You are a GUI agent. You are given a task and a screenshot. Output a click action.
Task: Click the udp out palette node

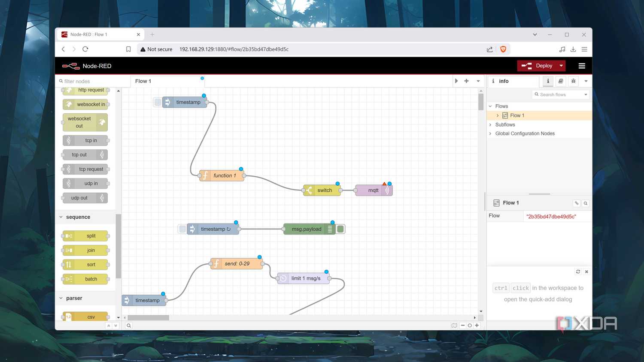coord(85,198)
